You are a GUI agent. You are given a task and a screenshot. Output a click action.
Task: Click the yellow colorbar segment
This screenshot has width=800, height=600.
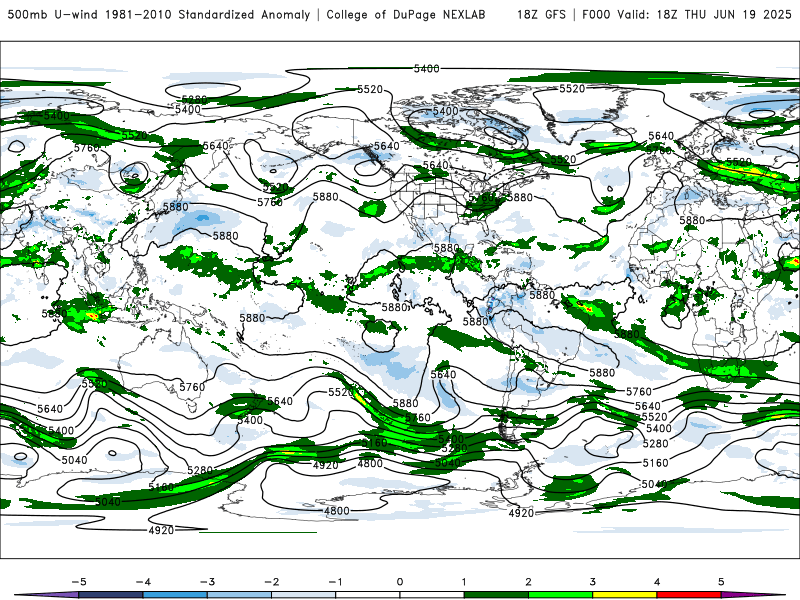coord(625,595)
